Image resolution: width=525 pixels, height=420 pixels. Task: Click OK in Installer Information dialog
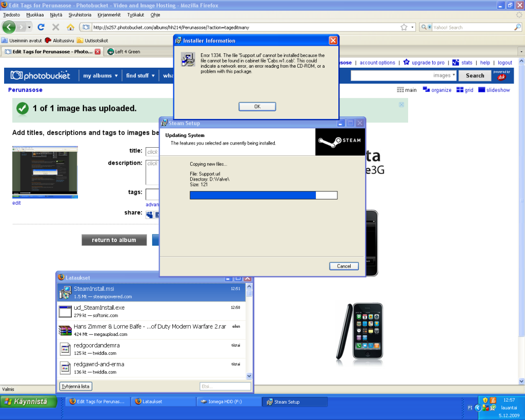point(257,107)
